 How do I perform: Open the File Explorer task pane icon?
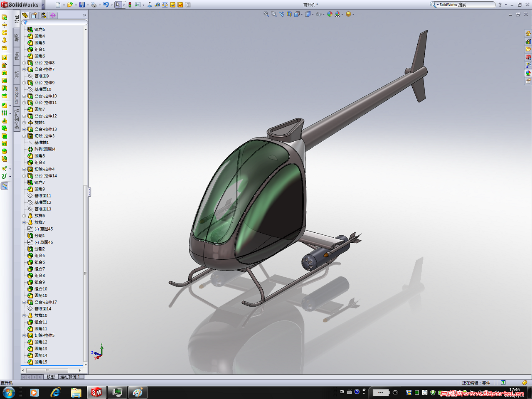[x=528, y=49]
